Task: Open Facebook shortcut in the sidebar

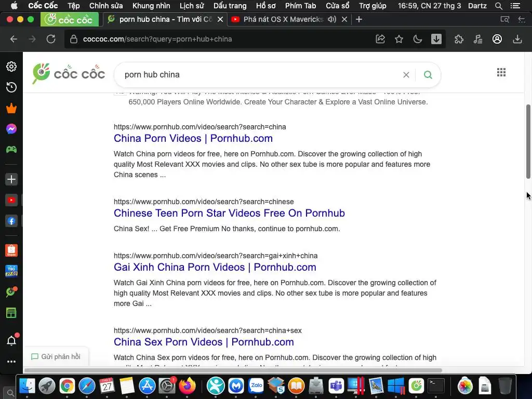Action: pyautogui.click(x=11, y=221)
